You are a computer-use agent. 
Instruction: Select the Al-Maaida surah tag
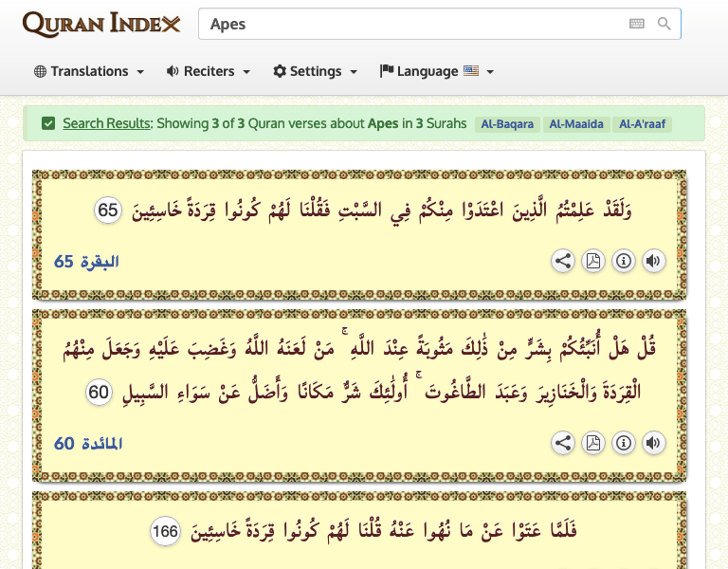[575, 124]
